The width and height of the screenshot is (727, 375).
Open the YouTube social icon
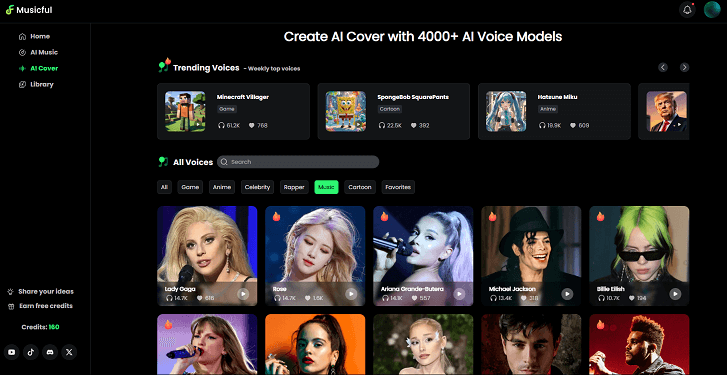pyautogui.click(x=12, y=352)
